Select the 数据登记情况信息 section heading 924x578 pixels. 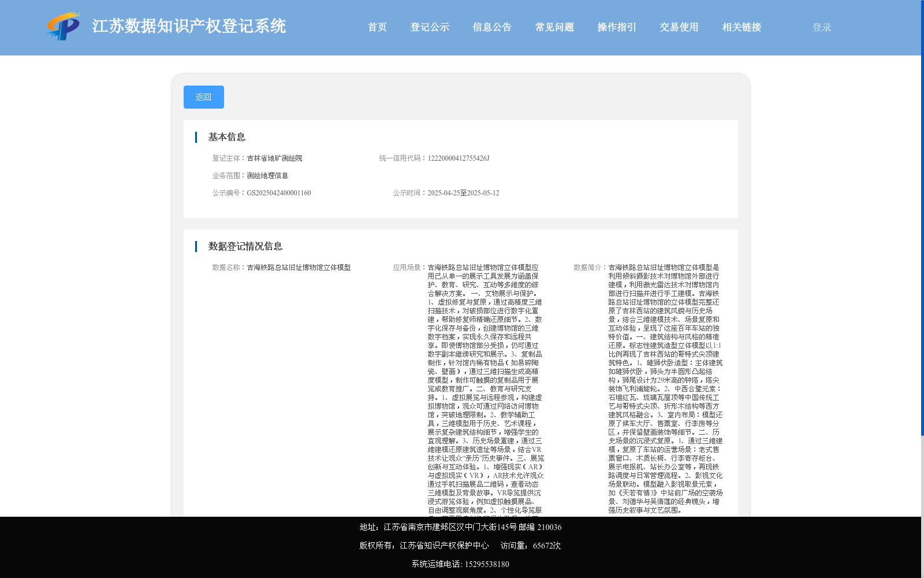[245, 246]
